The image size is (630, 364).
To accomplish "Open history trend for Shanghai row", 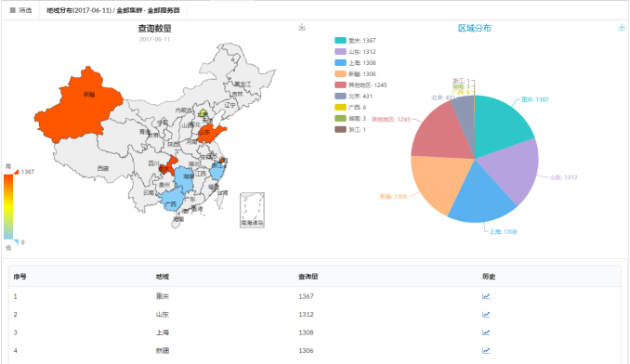I will pyautogui.click(x=486, y=332).
